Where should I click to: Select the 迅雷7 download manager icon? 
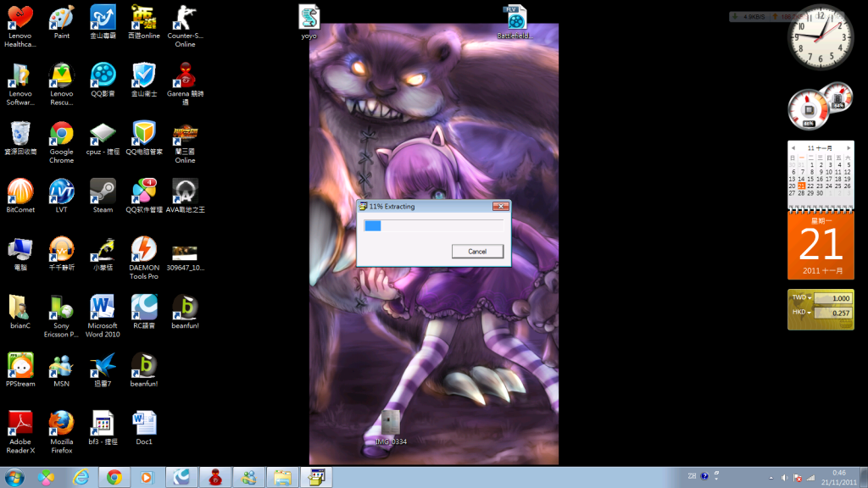click(103, 370)
